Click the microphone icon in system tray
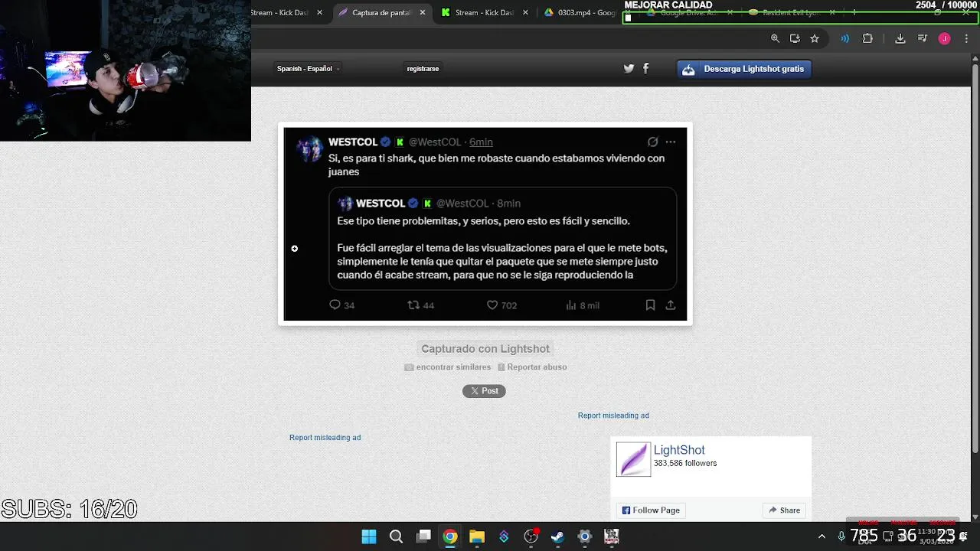The height and width of the screenshot is (551, 980). pos(841,536)
